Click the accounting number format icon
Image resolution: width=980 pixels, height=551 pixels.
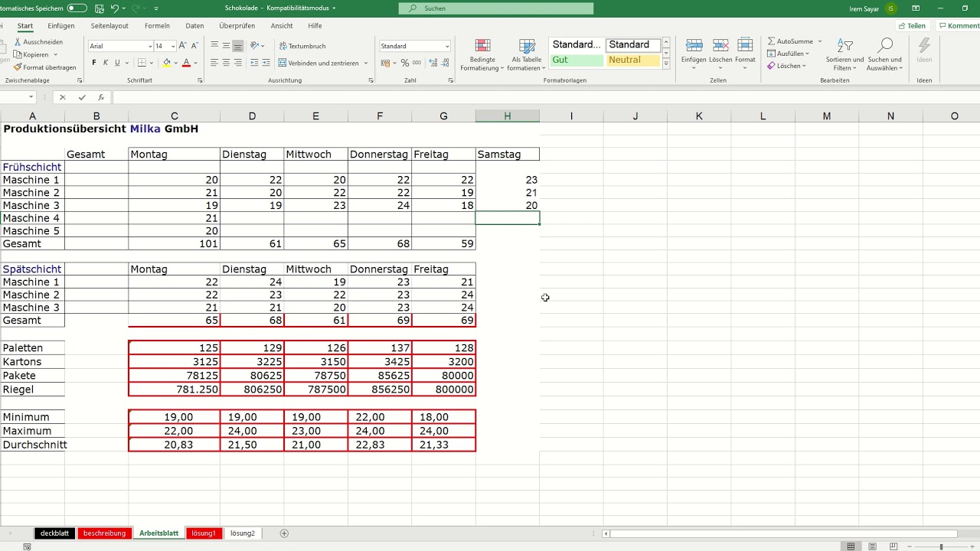[x=385, y=63]
